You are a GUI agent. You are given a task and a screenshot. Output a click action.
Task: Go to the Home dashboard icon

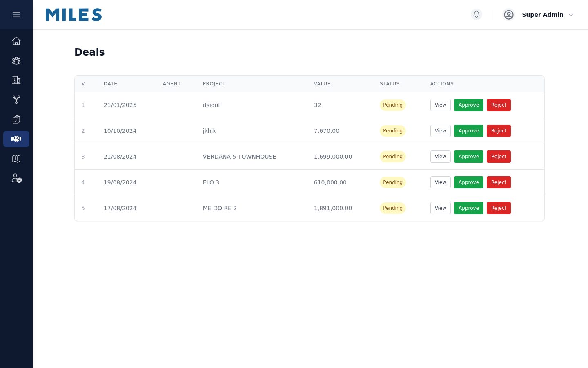point(16,41)
